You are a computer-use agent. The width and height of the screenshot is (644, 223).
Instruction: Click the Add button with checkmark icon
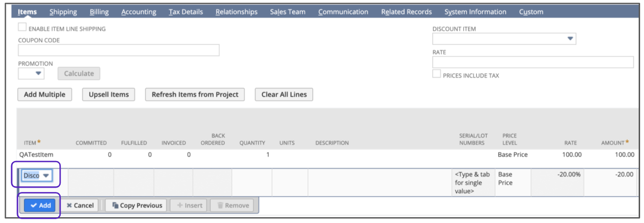coord(40,206)
